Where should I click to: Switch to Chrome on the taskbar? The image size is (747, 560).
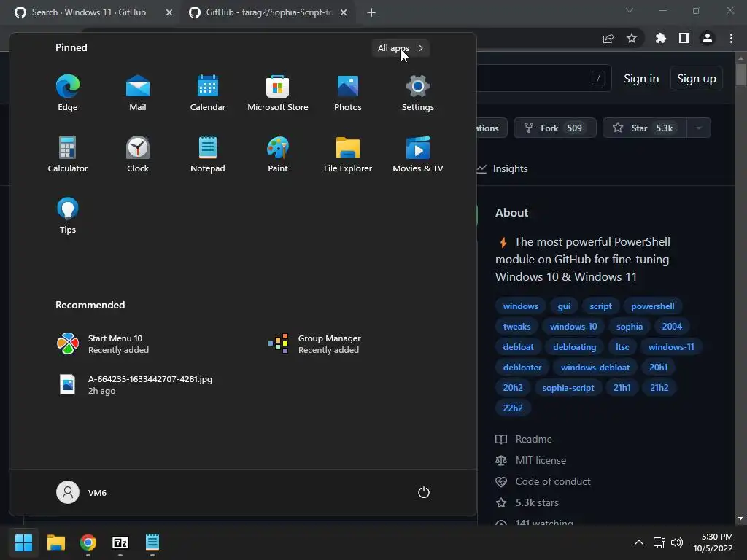pyautogui.click(x=88, y=542)
